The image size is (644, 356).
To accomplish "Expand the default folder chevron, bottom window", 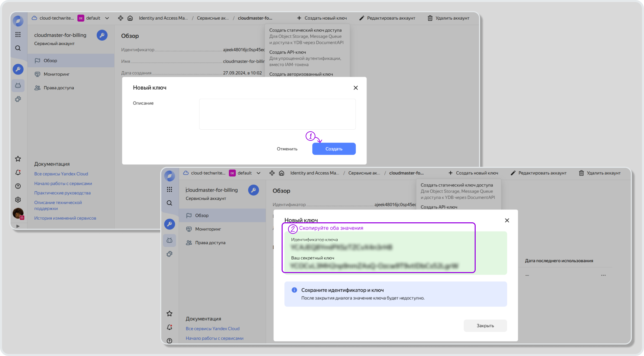I will click(259, 173).
